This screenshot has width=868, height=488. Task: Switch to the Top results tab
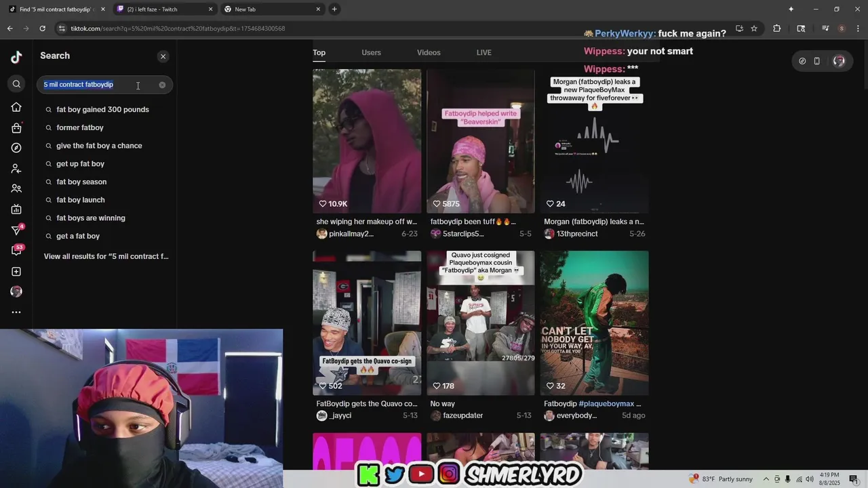click(319, 52)
